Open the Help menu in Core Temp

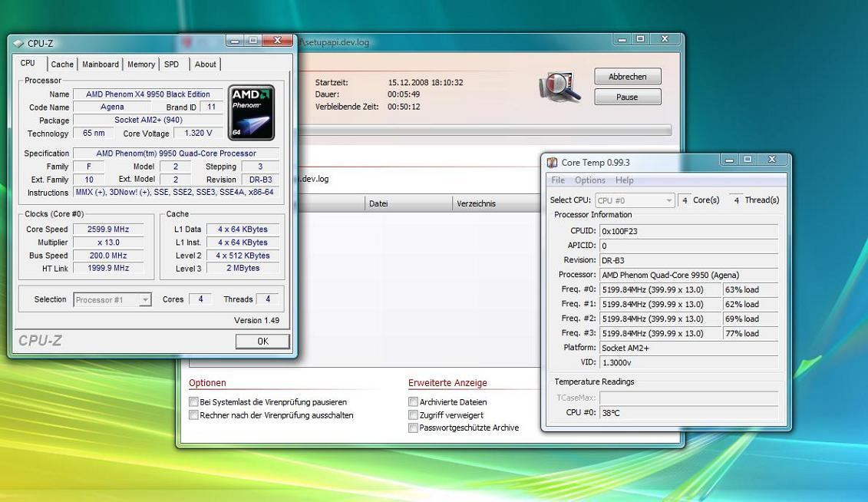pos(625,180)
